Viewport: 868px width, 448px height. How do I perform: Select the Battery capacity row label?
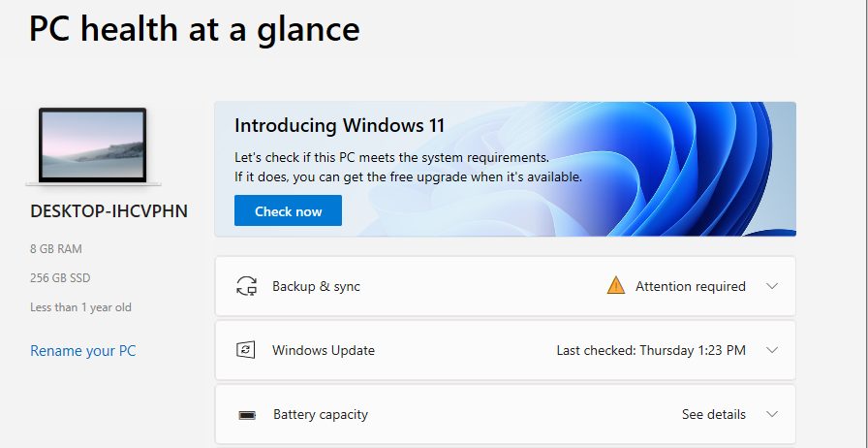point(321,415)
